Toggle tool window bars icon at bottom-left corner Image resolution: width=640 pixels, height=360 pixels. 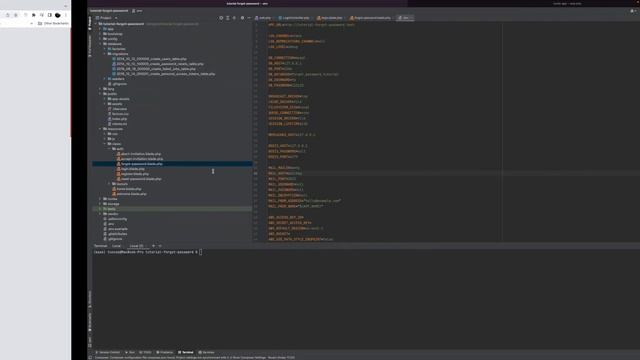pos(90,358)
